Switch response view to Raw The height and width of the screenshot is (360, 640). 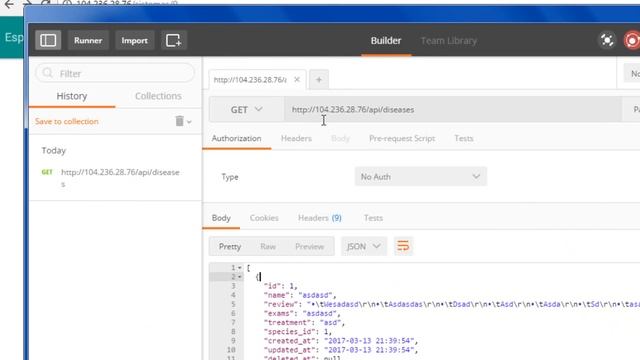[x=268, y=247]
